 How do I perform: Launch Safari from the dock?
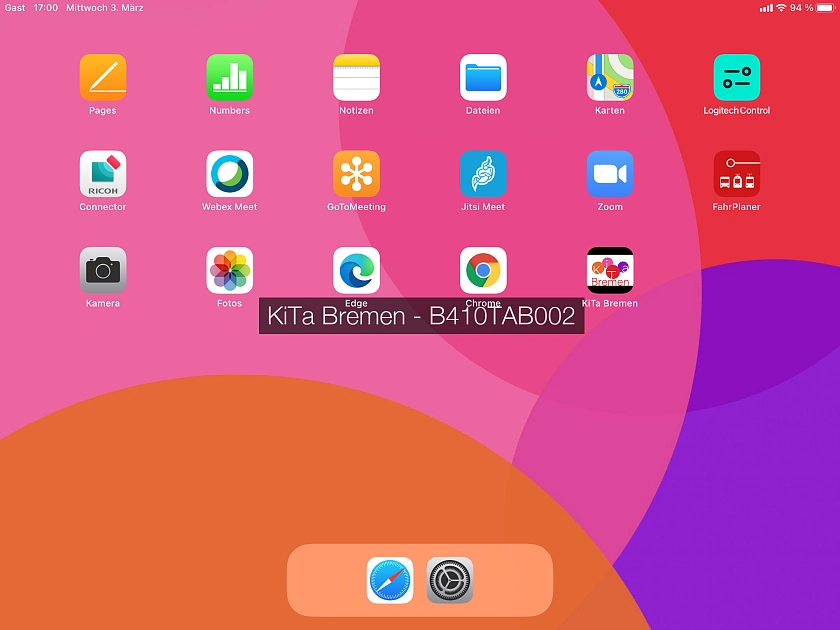click(390, 580)
